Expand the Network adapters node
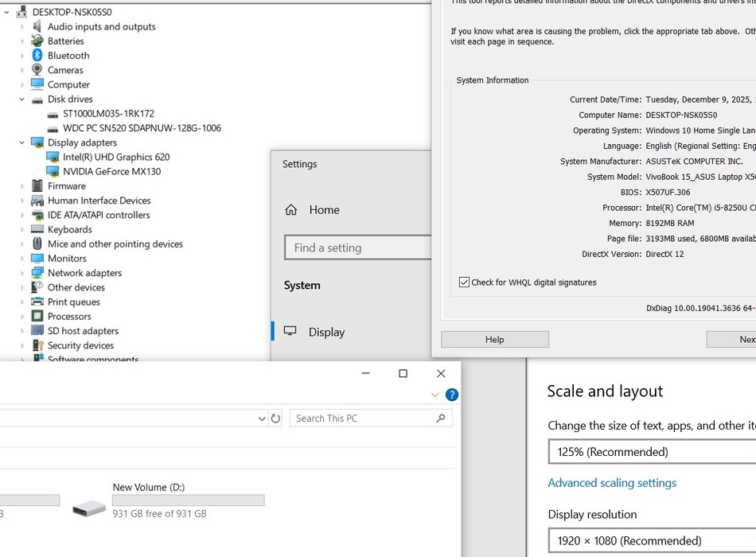Screen dimensions: 756x557 coord(22,273)
